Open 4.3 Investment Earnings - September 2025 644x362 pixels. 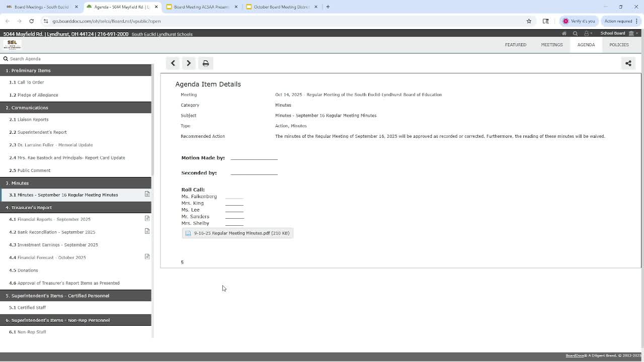click(75, 245)
